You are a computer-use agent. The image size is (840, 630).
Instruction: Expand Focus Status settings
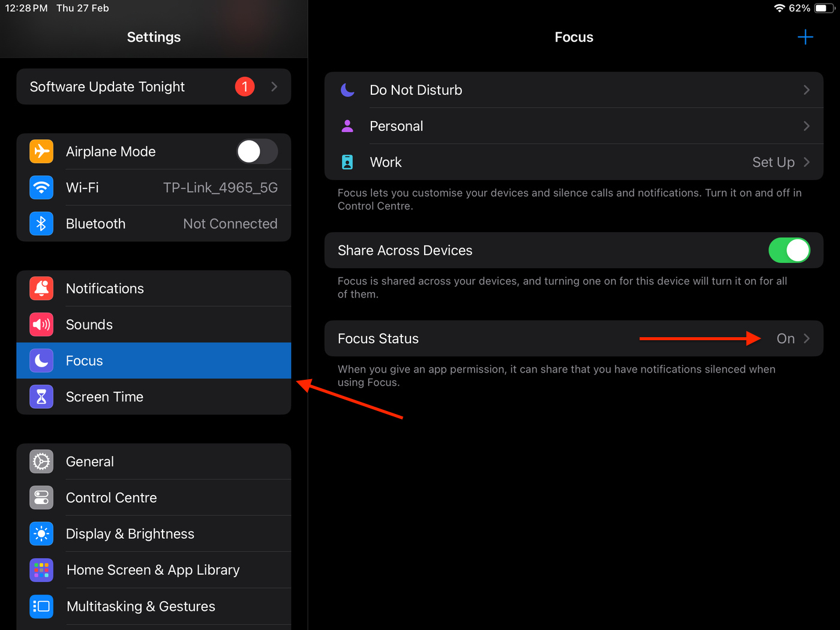806,338
